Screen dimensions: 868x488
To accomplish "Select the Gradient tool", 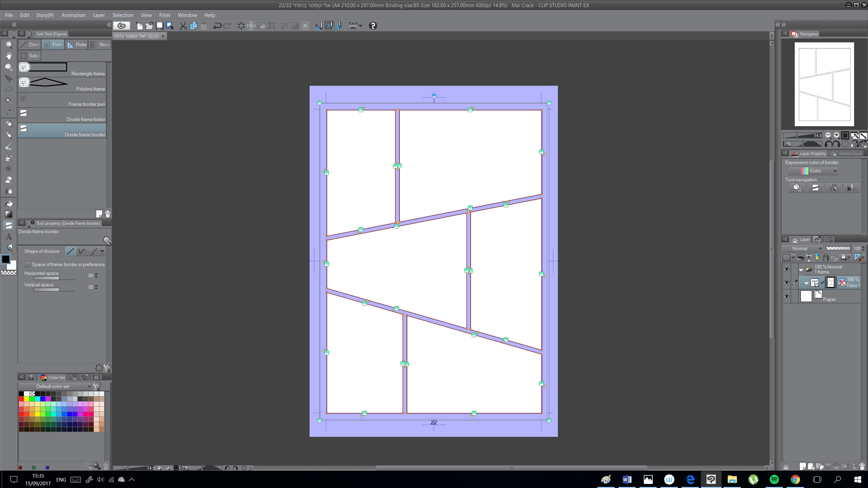I will 9,214.
